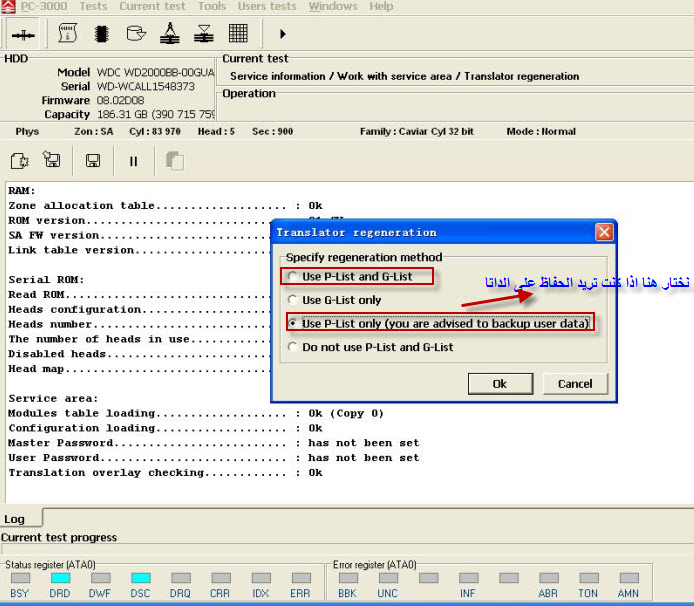Click the log save-to-file icon with arrow
This screenshot has width=694, height=606.
(x=51, y=159)
